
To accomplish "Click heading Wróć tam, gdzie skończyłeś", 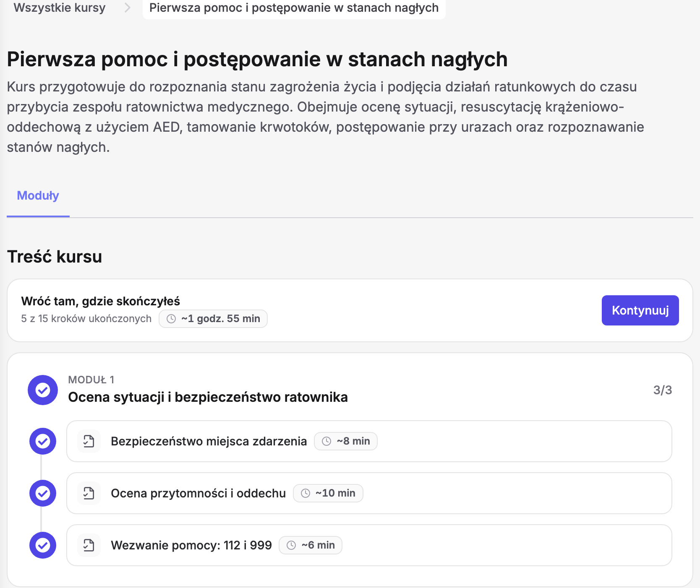I will coord(101,301).
